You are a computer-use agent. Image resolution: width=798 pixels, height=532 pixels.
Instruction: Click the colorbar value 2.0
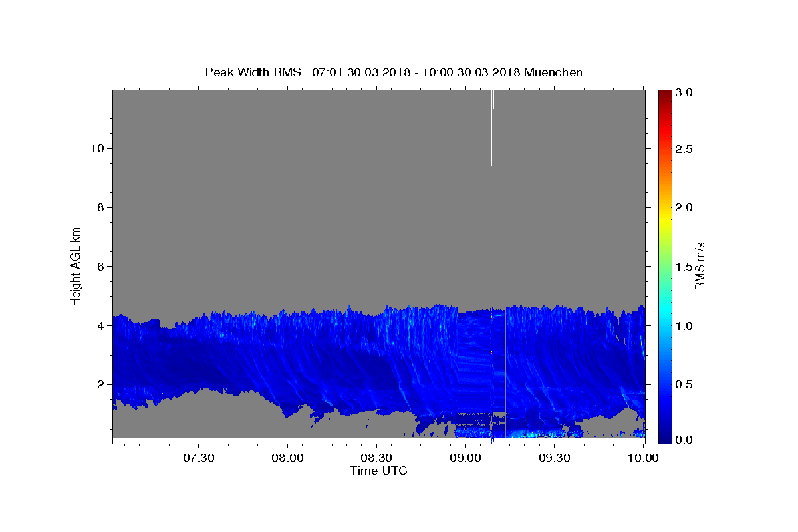[684, 207]
